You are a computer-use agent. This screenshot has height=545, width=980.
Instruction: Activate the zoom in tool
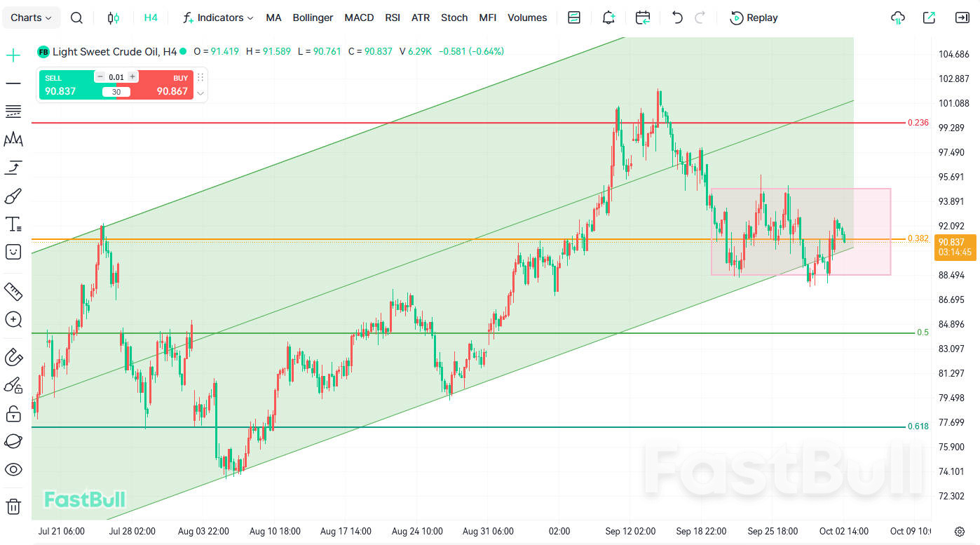click(13, 320)
